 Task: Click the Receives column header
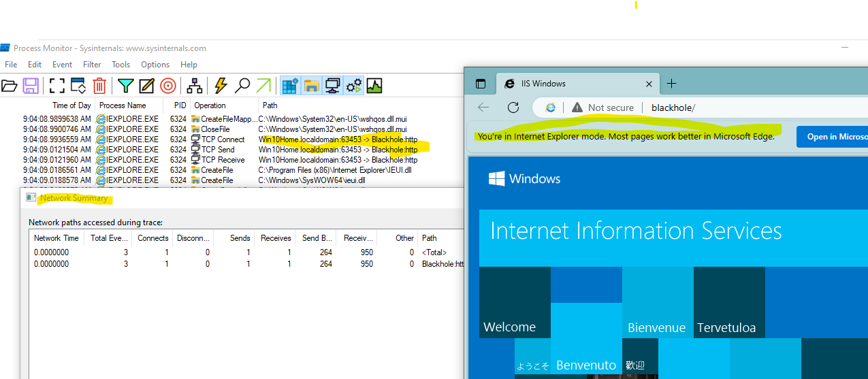pos(274,238)
